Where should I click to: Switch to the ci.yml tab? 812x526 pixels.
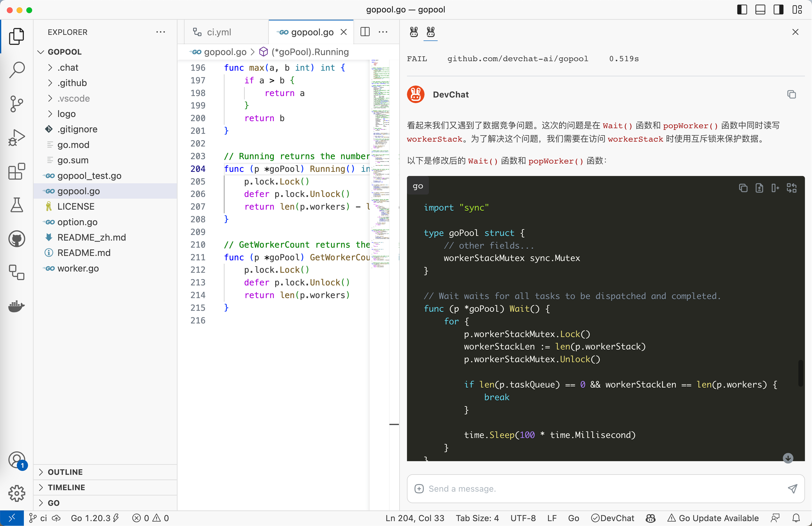[219, 32]
